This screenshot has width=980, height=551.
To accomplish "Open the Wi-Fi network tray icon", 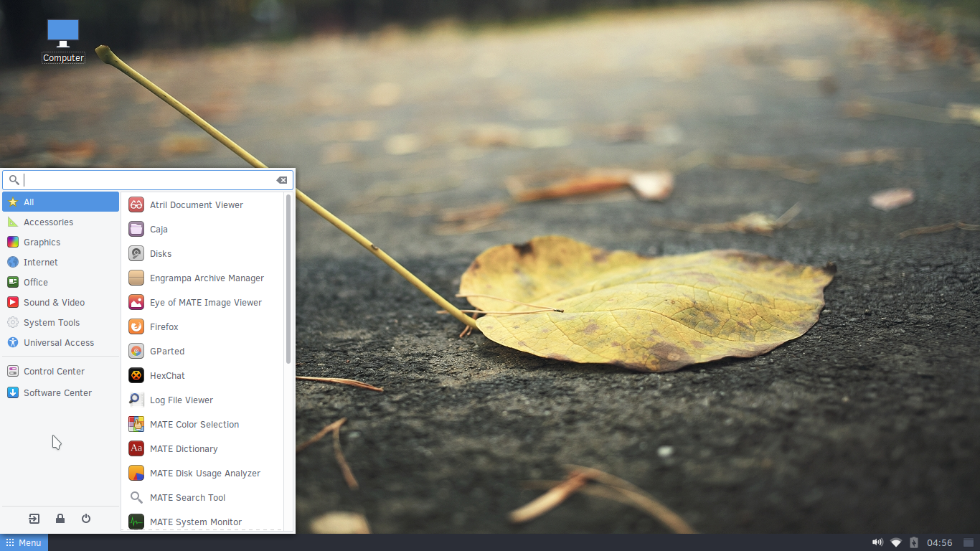I will point(896,542).
